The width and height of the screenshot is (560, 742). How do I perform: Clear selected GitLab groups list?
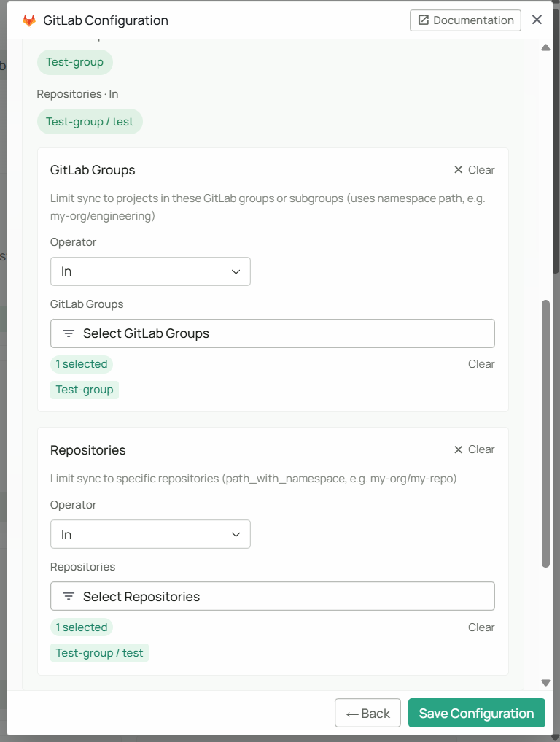[x=481, y=364]
